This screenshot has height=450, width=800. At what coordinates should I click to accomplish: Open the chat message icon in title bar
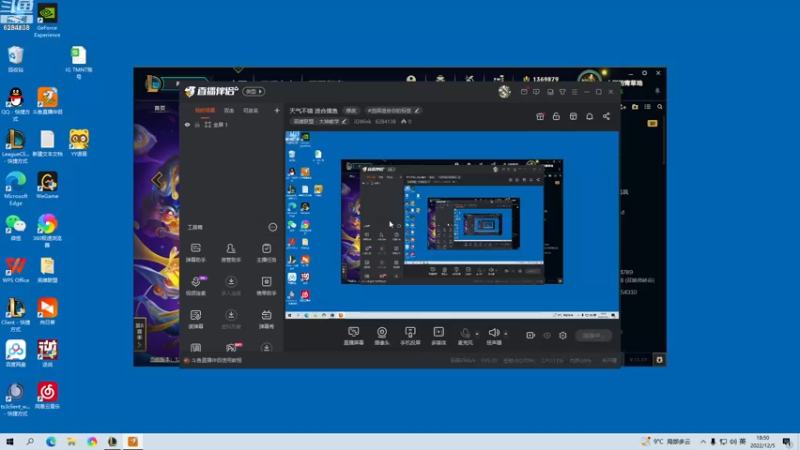point(536,92)
